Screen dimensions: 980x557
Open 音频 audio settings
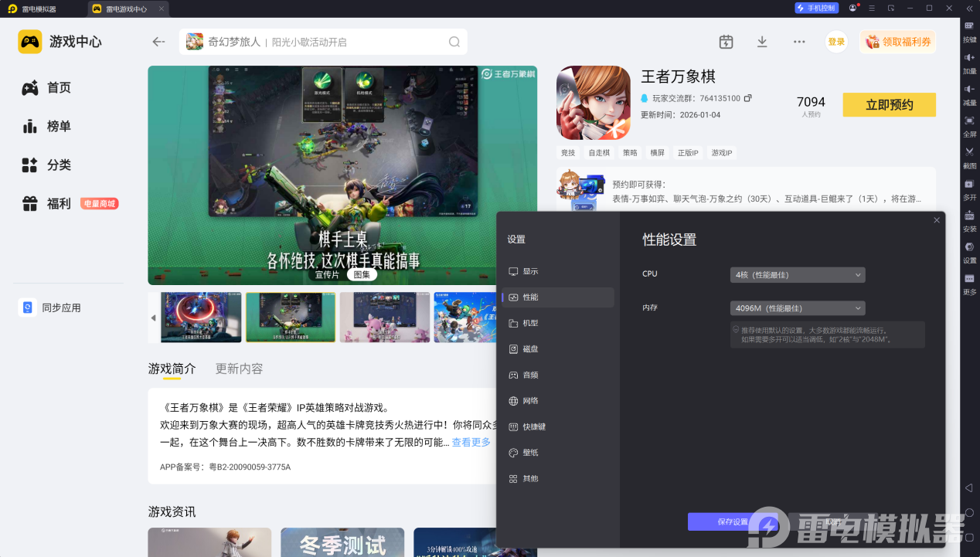558,375
